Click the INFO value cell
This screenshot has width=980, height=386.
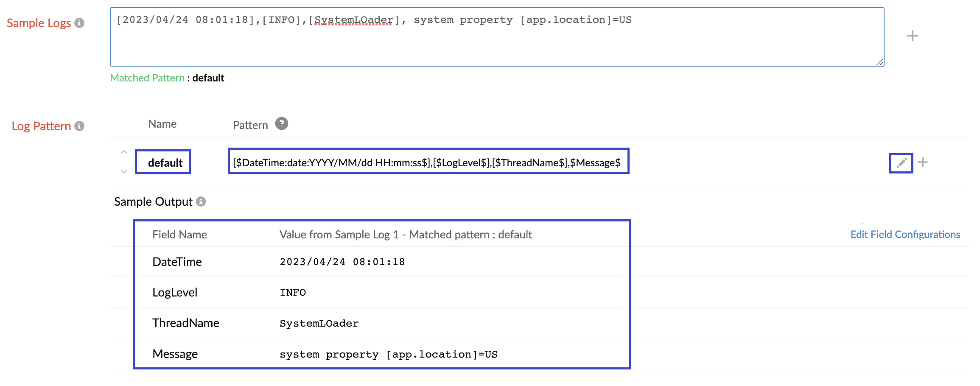(x=293, y=292)
